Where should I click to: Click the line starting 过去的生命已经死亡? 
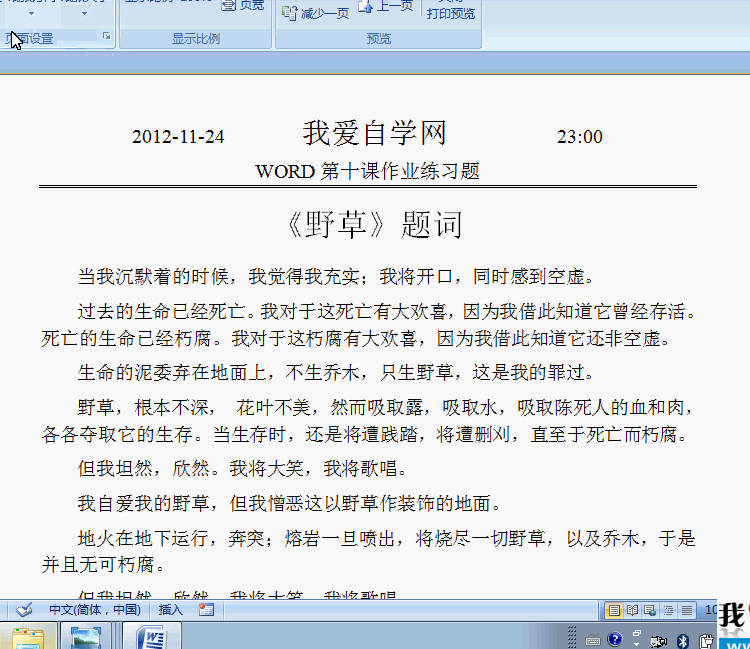[x=386, y=311]
